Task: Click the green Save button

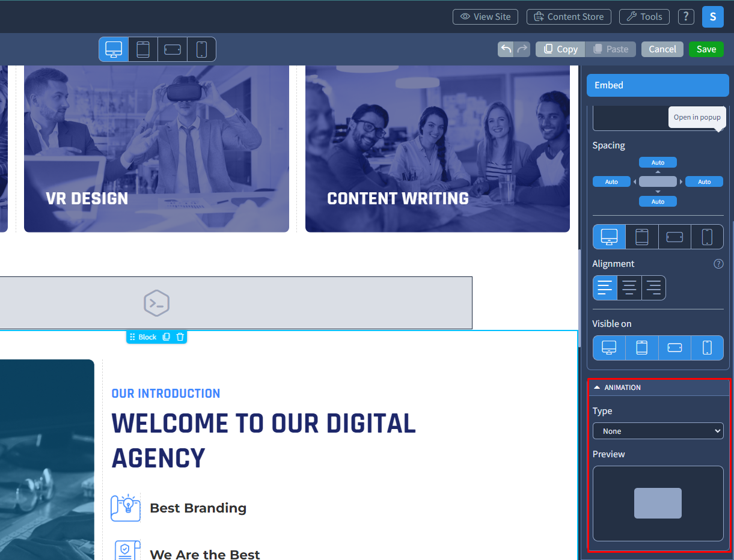Action: coord(706,49)
